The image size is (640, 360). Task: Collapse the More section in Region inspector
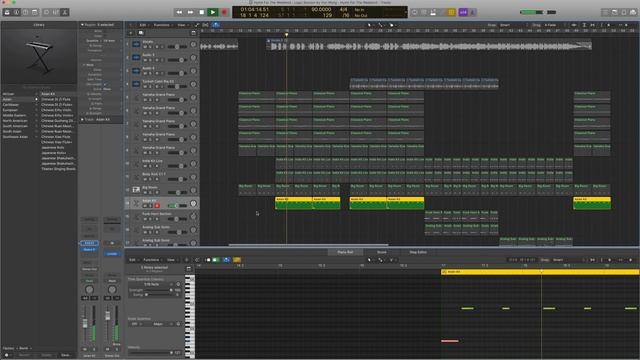[x=84, y=65]
